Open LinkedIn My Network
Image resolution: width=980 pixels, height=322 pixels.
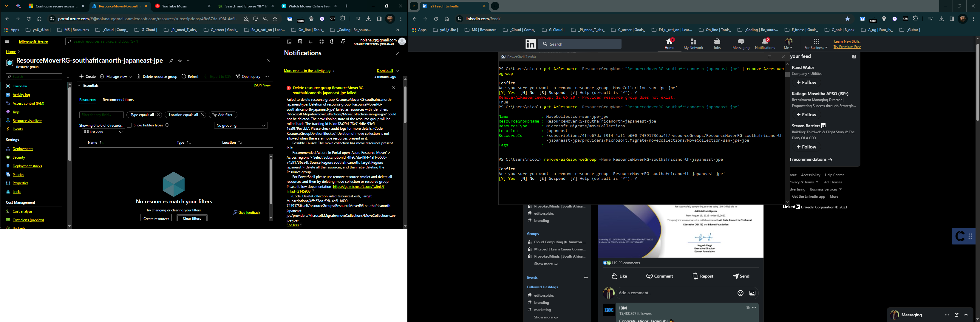pyautogui.click(x=693, y=44)
